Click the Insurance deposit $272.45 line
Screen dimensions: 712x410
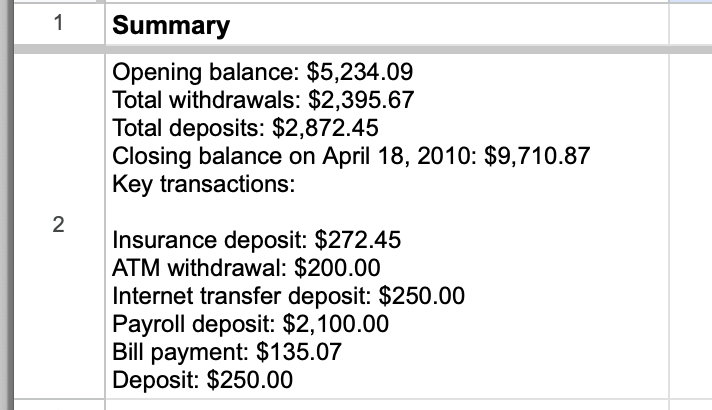click(x=257, y=240)
